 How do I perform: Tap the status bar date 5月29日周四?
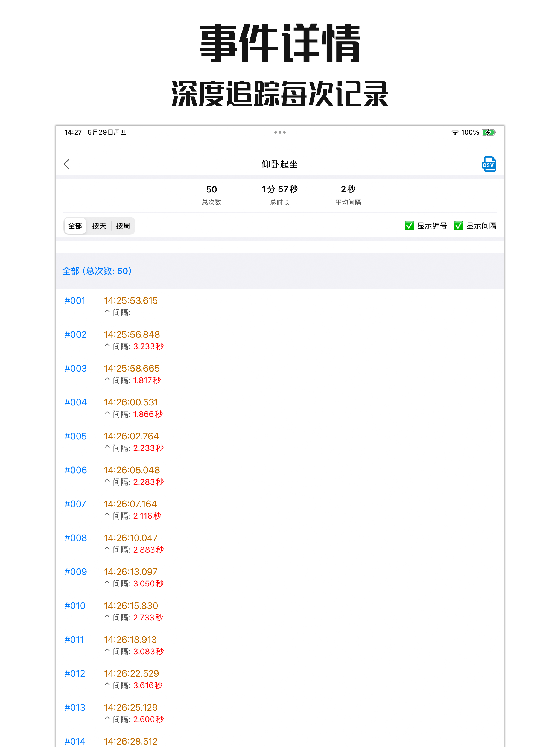(x=107, y=132)
